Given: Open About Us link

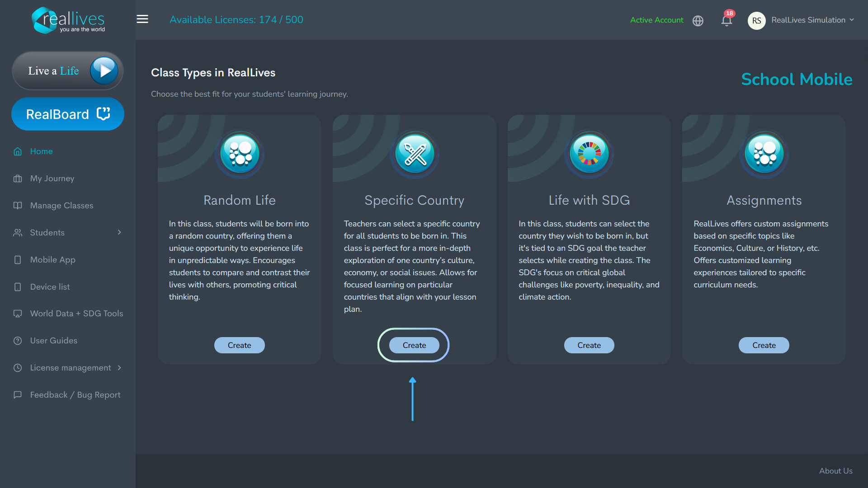Looking at the screenshot, I should (x=836, y=471).
